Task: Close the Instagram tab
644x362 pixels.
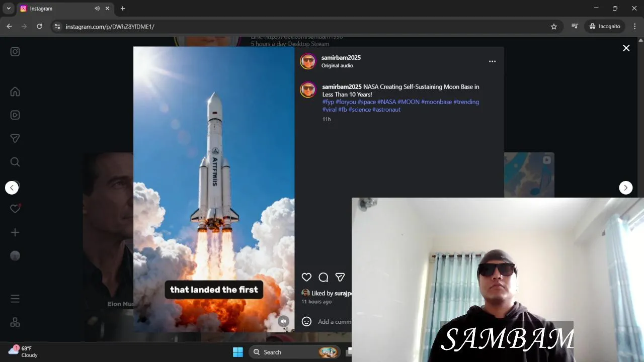Action: click(x=107, y=9)
